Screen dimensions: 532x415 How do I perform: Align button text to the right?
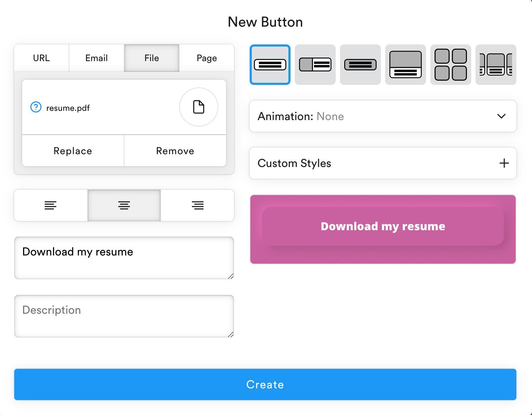198,205
